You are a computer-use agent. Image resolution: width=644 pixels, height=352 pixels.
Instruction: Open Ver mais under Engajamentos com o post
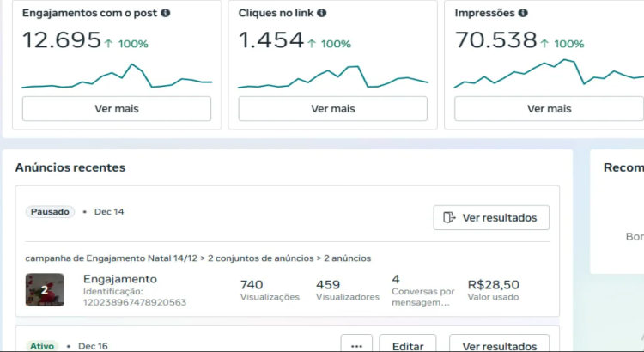point(117,109)
